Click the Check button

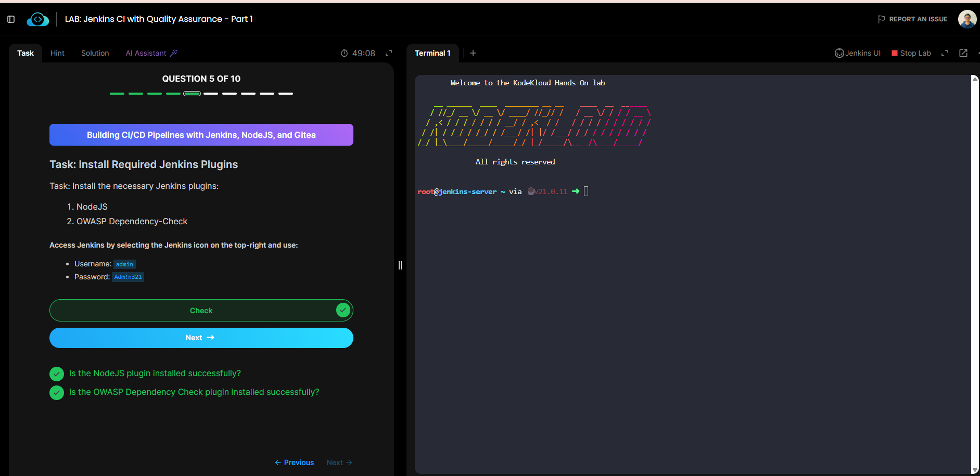(201, 311)
